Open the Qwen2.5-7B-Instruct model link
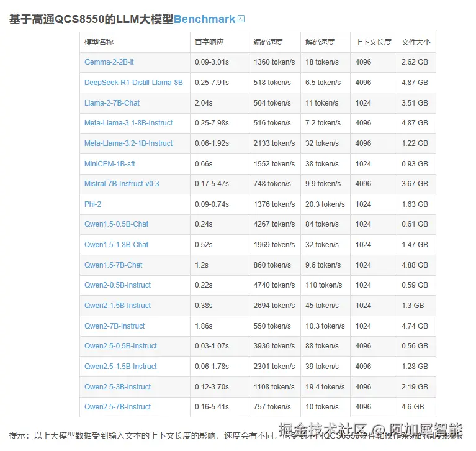This screenshot has height=451, width=476. click(117, 407)
